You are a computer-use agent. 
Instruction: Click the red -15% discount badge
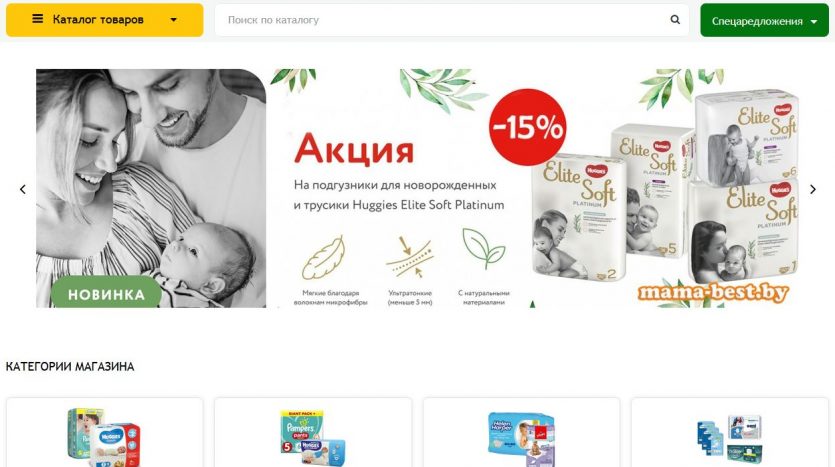[527, 127]
